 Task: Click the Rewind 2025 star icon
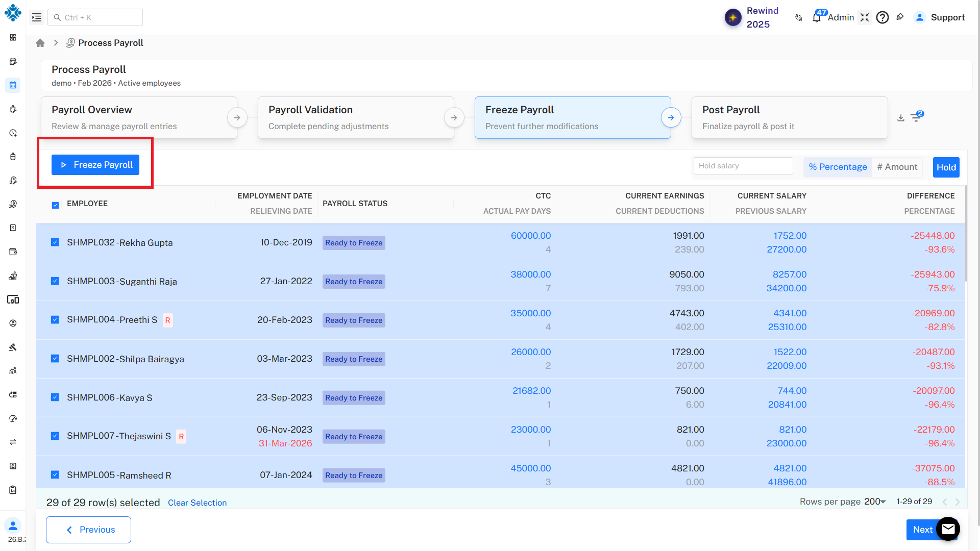click(733, 17)
